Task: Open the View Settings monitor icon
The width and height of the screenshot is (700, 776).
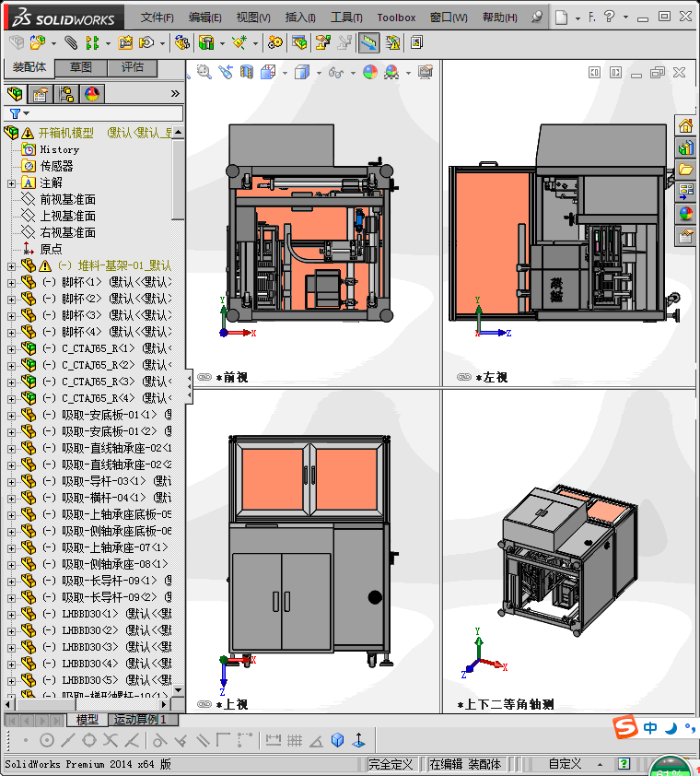Action: 425,73
